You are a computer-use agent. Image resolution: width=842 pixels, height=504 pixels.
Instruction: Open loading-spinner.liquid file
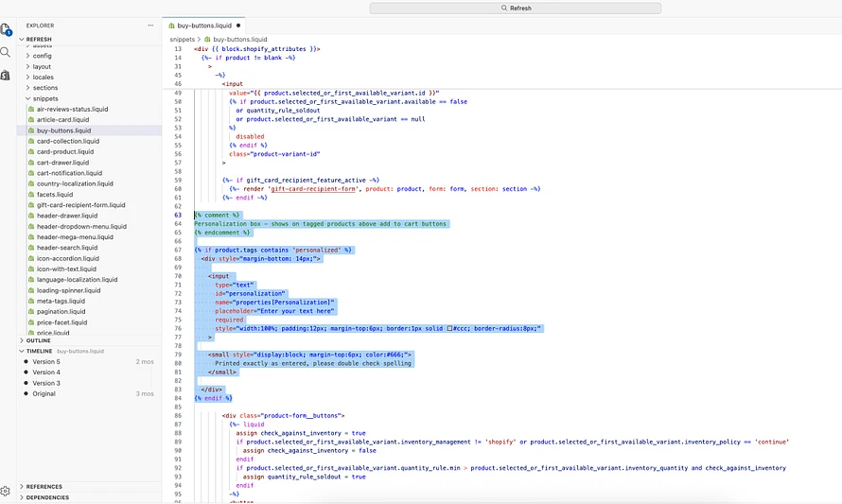pos(69,290)
